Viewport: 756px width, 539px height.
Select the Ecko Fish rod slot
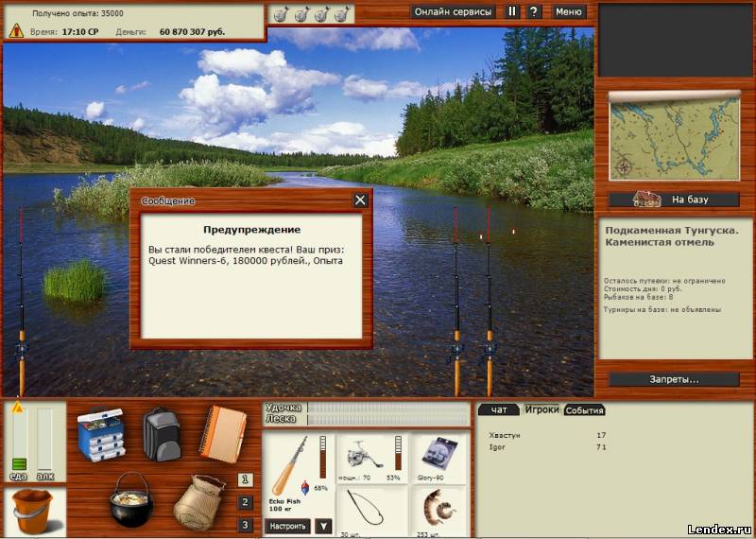click(x=299, y=474)
